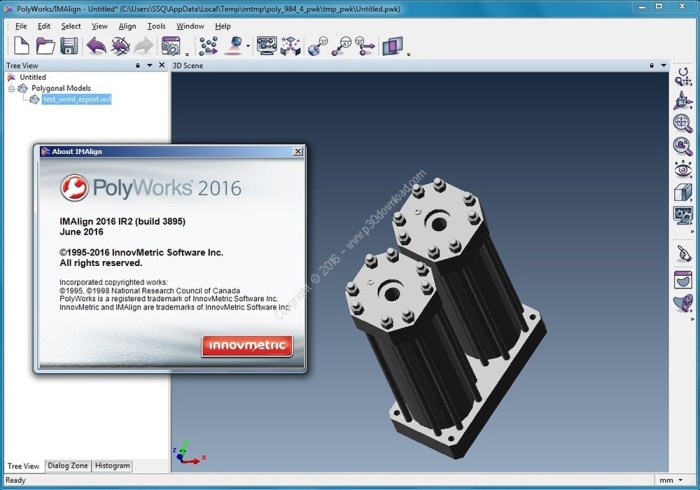Click the blue surface with purple cross icon
Image resolution: width=700 pixels, height=490 pixels.
(683, 303)
